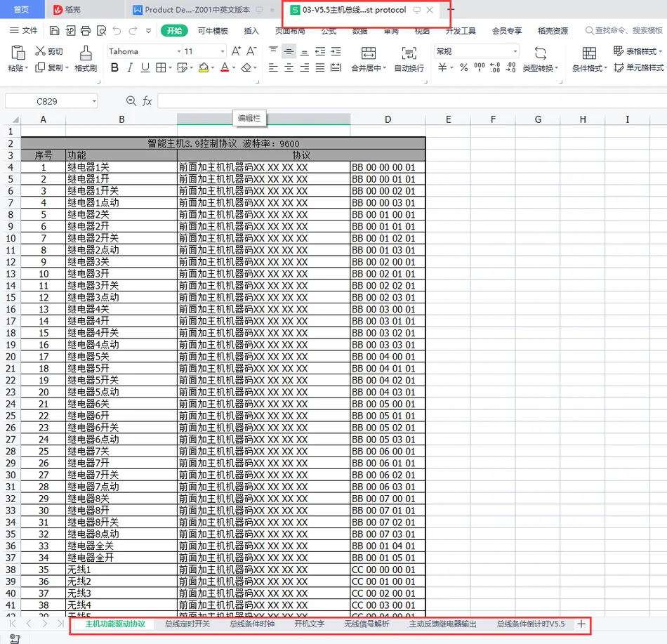Click the Export to PDF icon
Image resolution: width=667 pixels, height=644 pixels.
tap(70, 31)
